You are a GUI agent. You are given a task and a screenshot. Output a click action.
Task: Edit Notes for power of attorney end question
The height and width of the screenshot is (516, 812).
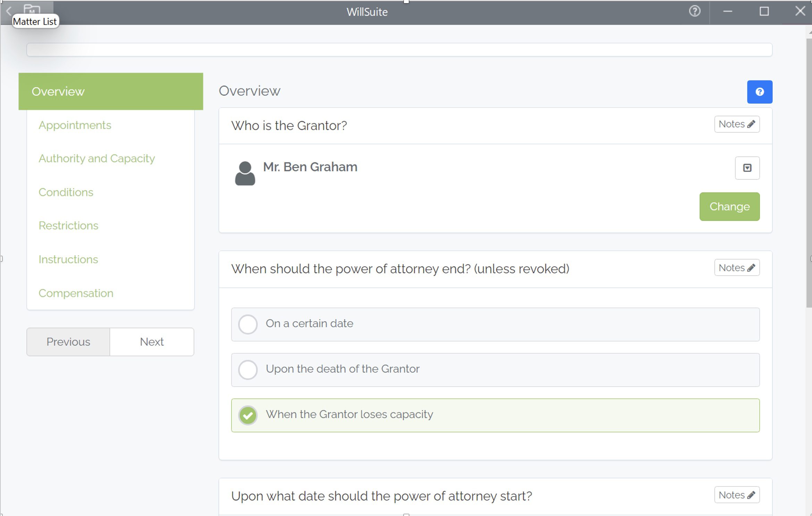coord(737,267)
